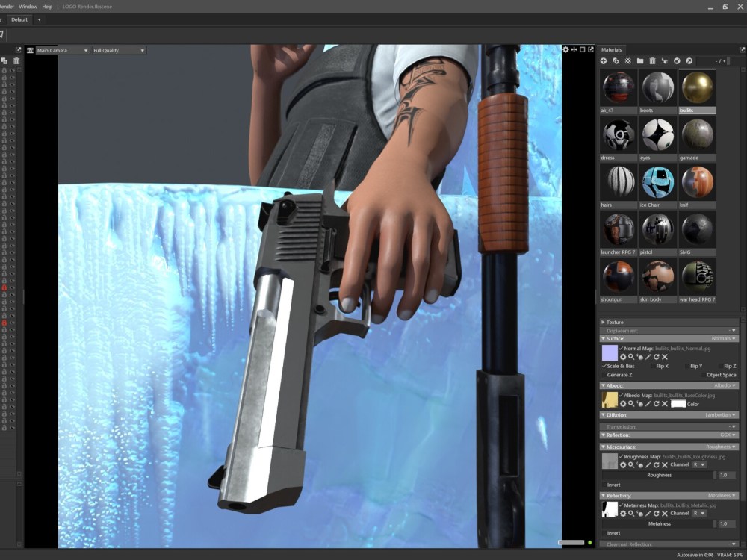Toggle Invert under Metalness slider

(604, 533)
